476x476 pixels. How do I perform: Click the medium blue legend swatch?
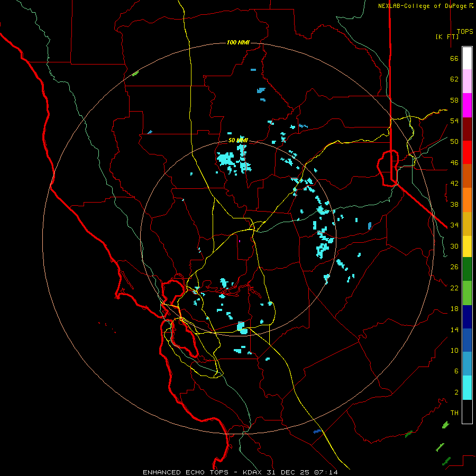(x=467, y=340)
